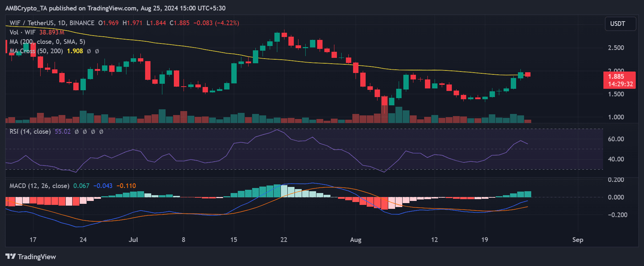Click the RSI 40.00 axis label
The width and height of the screenshot is (644, 266).
click(x=616, y=159)
